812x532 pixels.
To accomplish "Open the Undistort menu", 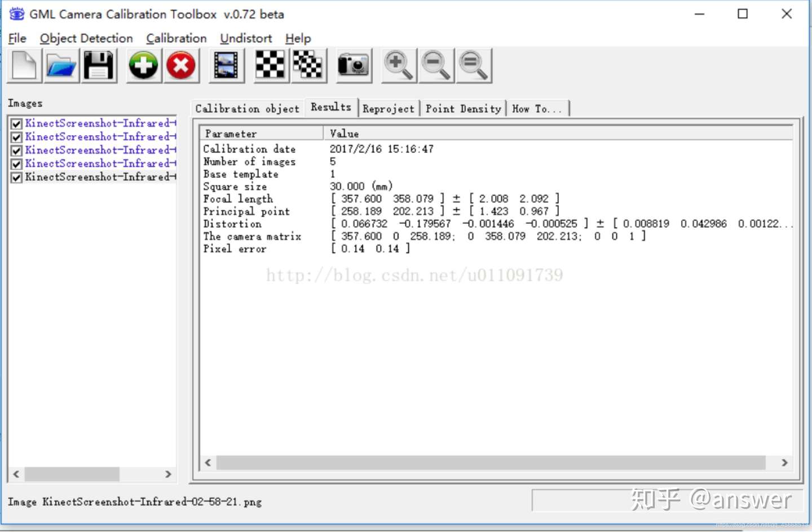I will (x=246, y=38).
